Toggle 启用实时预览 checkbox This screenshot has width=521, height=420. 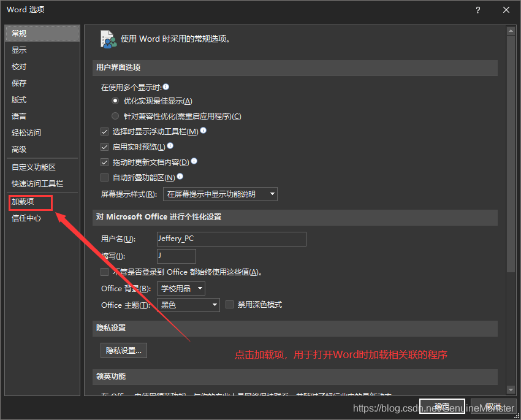[105, 147]
